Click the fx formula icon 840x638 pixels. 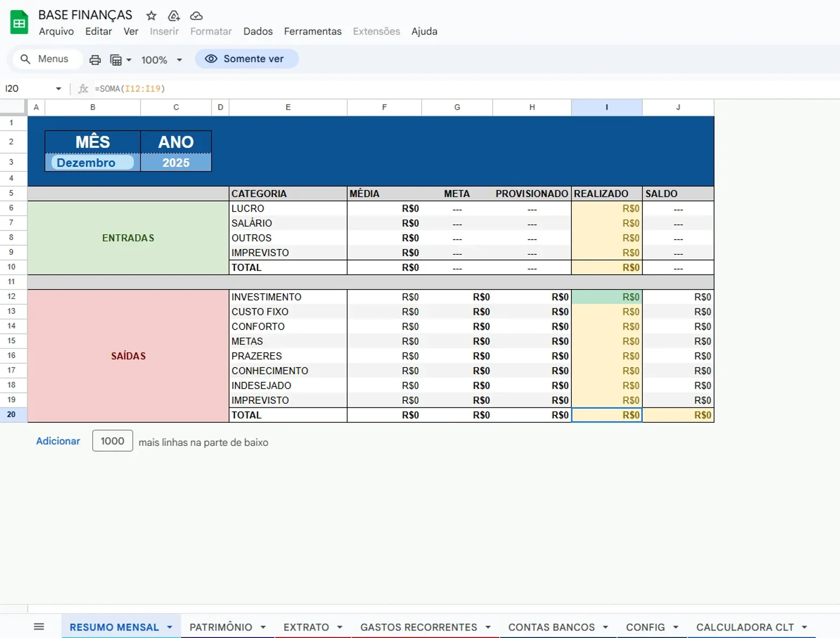[x=83, y=88]
